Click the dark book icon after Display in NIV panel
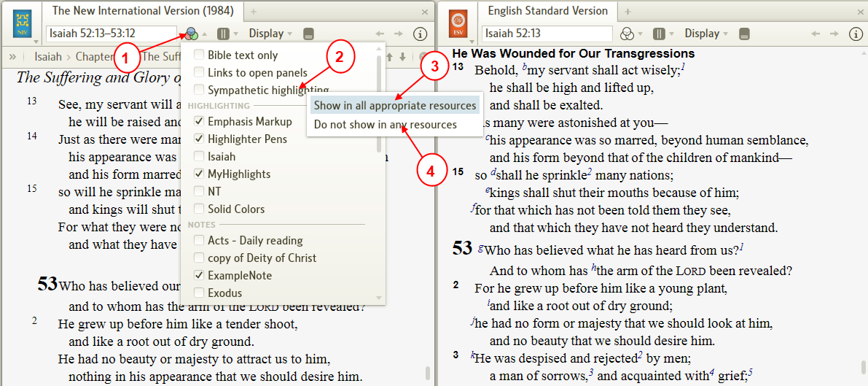 tap(309, 34)
